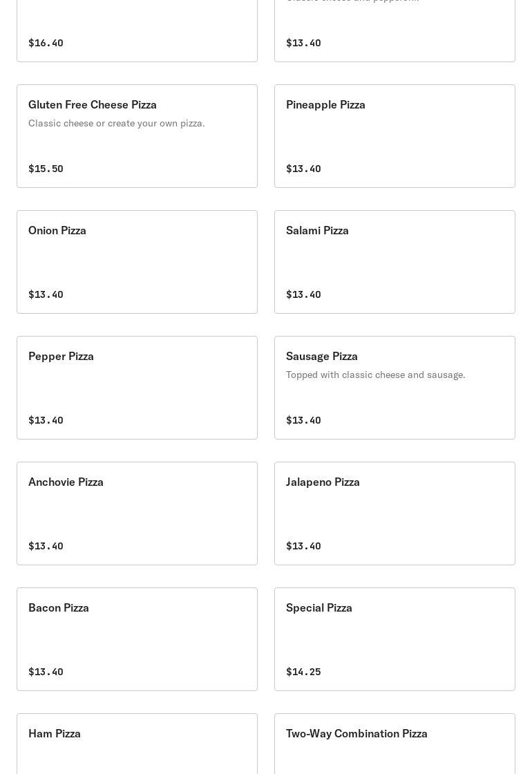The image size is (532, 774).
Task: Click the Sausage Pizza title
Action: point(322,357)
